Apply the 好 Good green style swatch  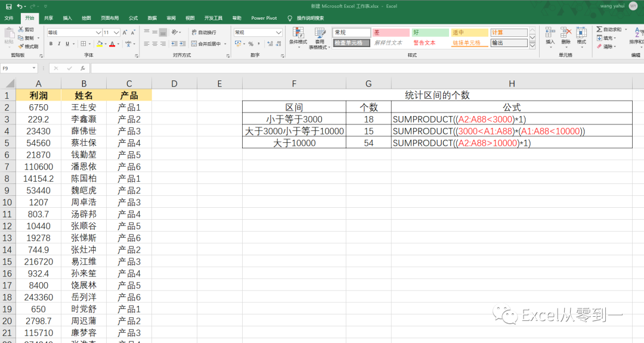pyautogui.click(x=430, y=32)
